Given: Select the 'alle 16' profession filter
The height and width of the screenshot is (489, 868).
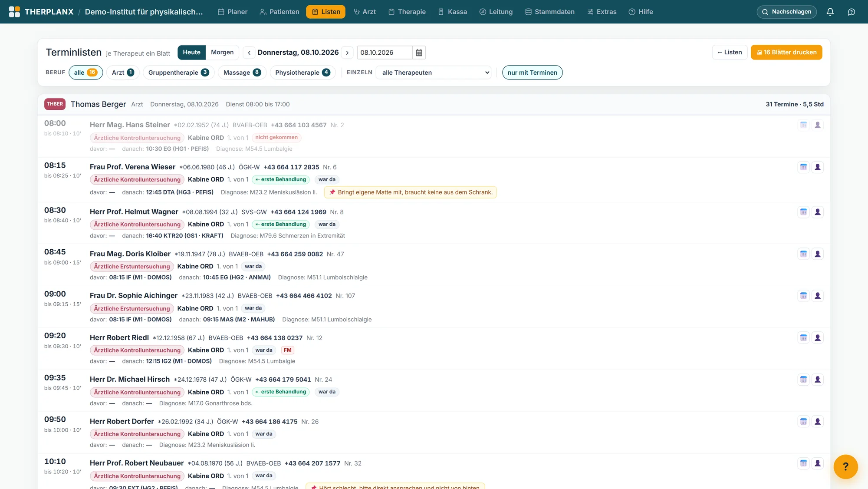Looking at the screenshot, I should [86, 73].
